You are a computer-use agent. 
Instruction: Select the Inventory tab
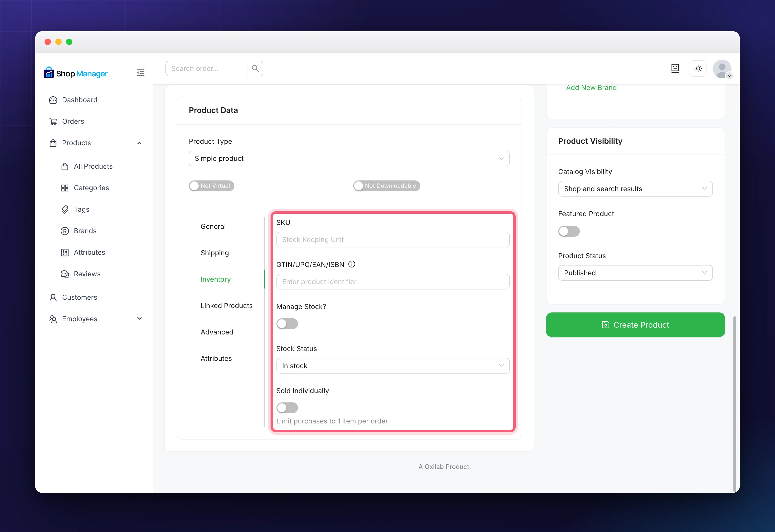coord(216,279)
